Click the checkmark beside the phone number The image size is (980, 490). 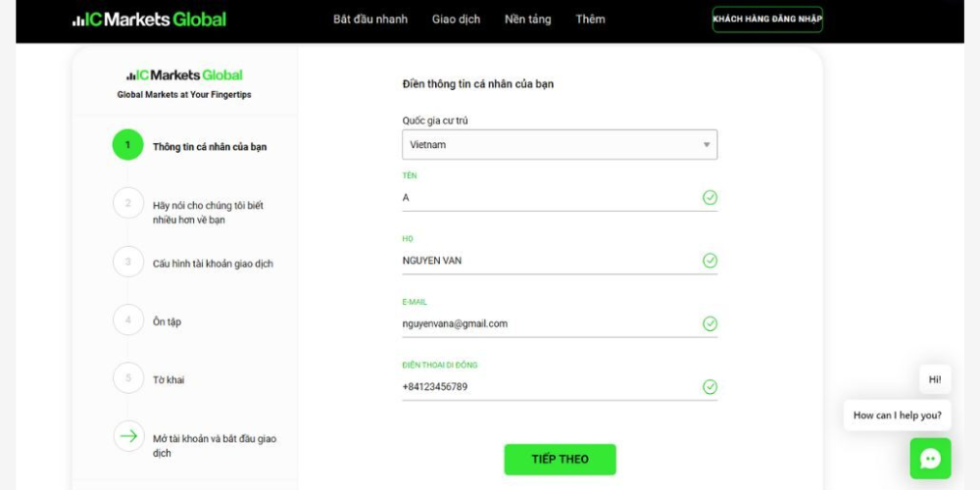click(x=710, y=387)
